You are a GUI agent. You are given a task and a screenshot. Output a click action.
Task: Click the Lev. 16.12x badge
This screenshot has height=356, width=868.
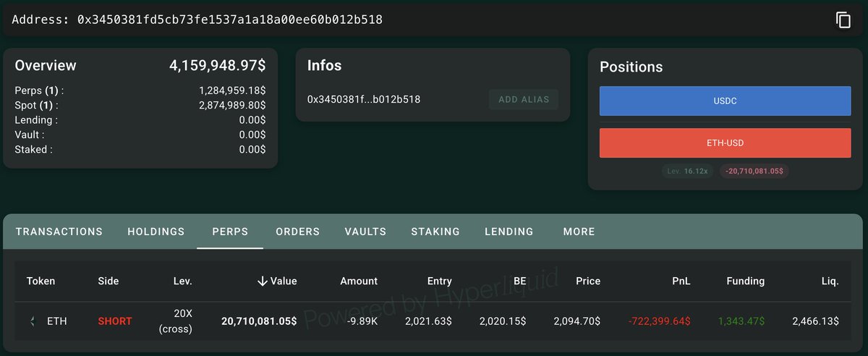point(688,171)
